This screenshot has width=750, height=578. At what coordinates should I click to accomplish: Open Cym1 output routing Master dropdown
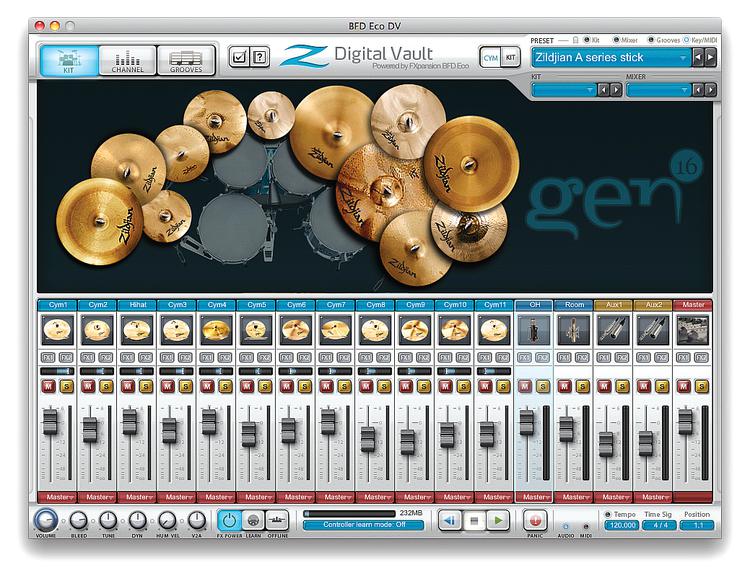click(57, 497)
